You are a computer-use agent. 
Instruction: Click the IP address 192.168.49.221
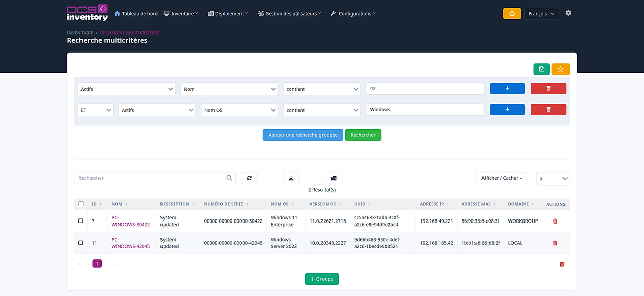pos(437,221)
